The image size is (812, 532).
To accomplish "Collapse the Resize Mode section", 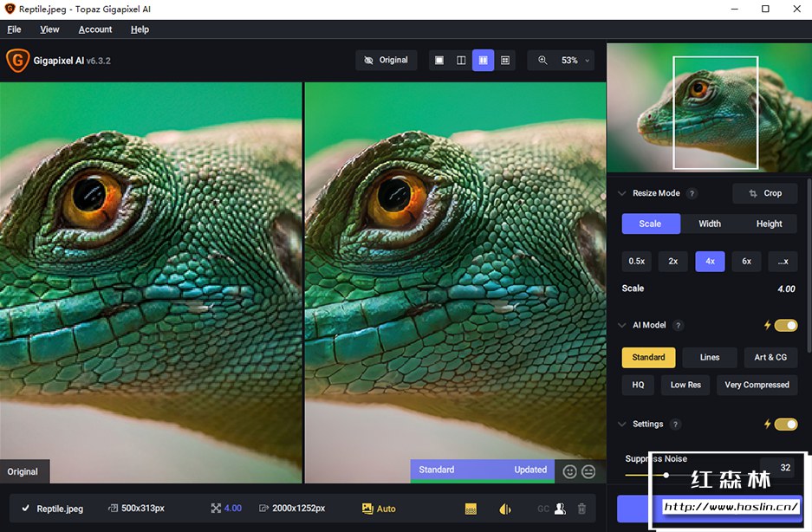I will pos(621,193).
